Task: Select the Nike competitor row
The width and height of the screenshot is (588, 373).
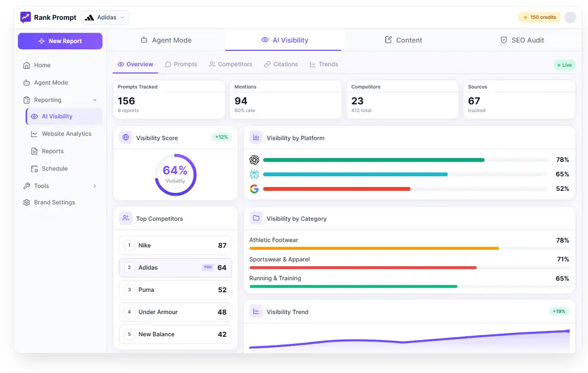Action: pos(175,245)
